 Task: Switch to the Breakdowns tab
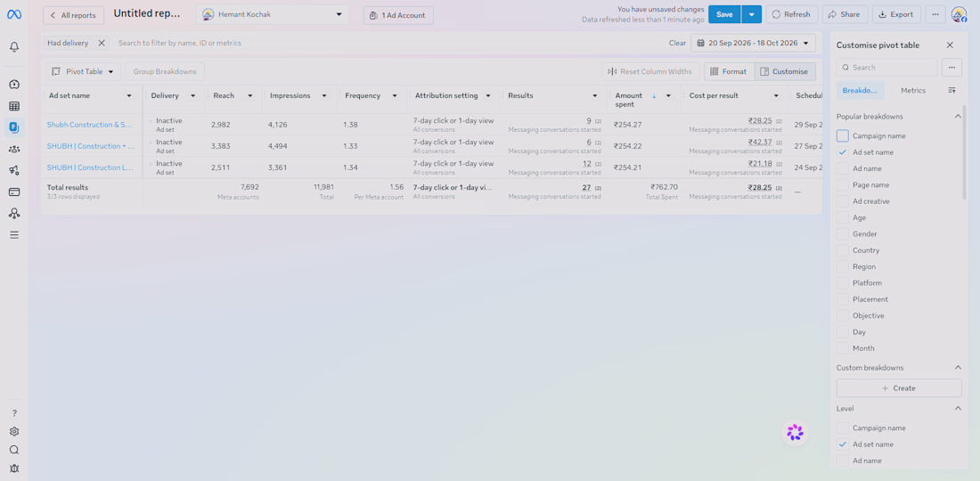[860, 91]
